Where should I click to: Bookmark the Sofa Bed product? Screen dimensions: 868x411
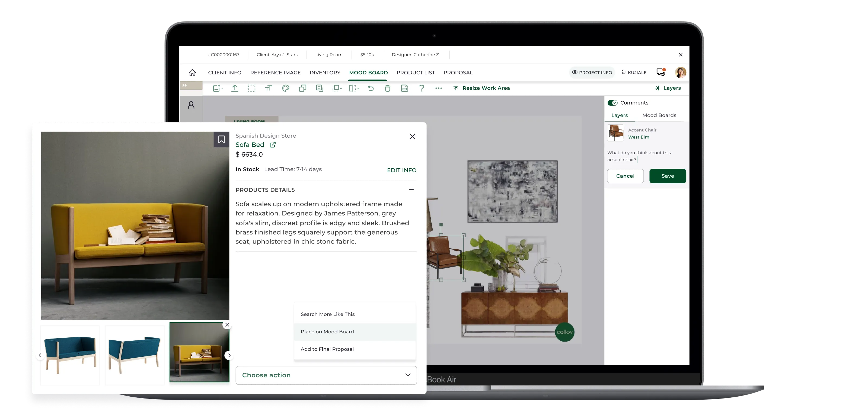click(x=221, y=139)
